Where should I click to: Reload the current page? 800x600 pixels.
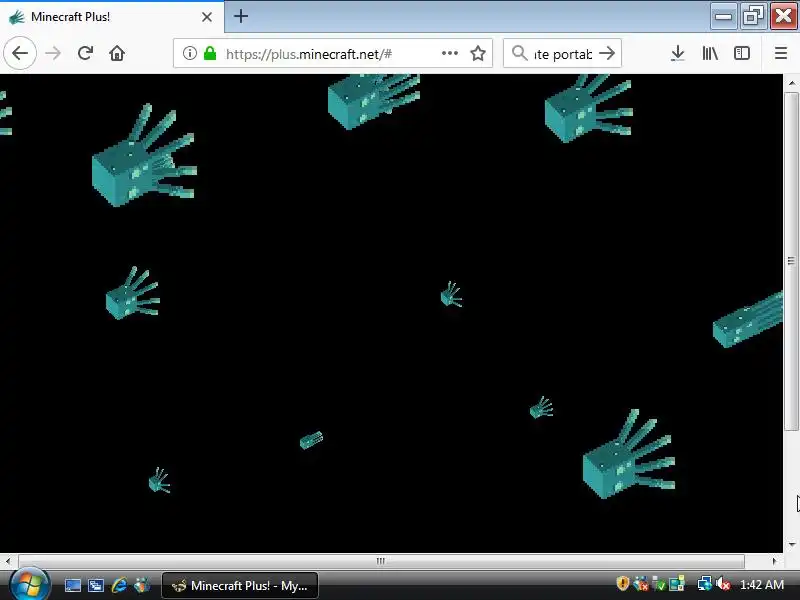click(x=85, y=53)
